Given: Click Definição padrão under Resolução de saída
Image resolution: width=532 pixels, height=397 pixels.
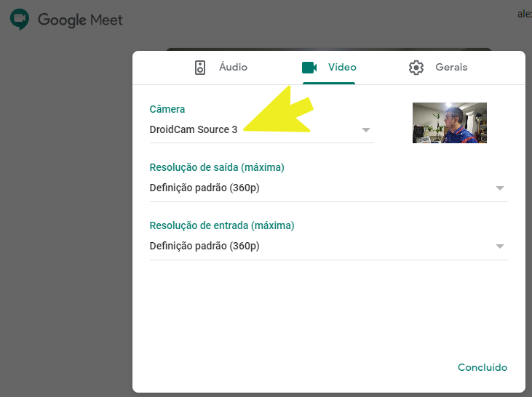Looking at the screenshot, I should pos(205,188).
